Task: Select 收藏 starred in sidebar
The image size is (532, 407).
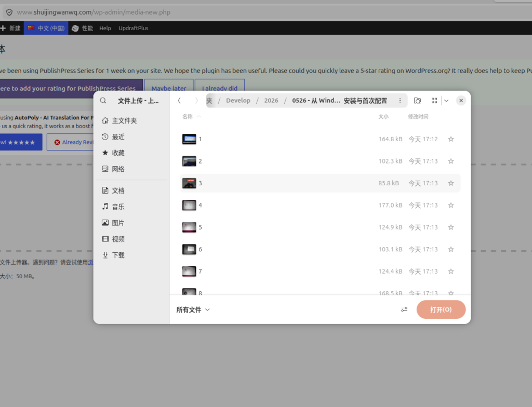Action: coord(131,153)
